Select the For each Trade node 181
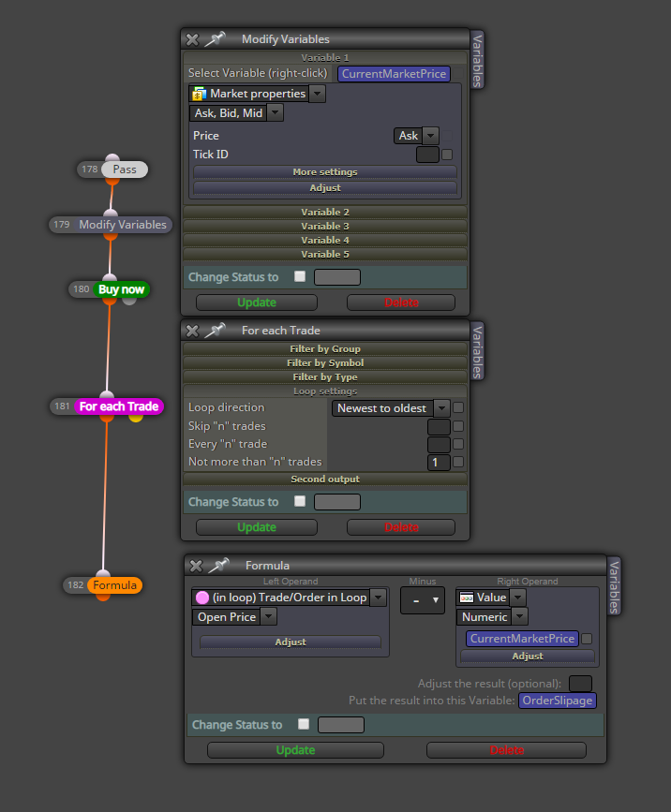This screenshot has height=812, width=671. point(119,406)
